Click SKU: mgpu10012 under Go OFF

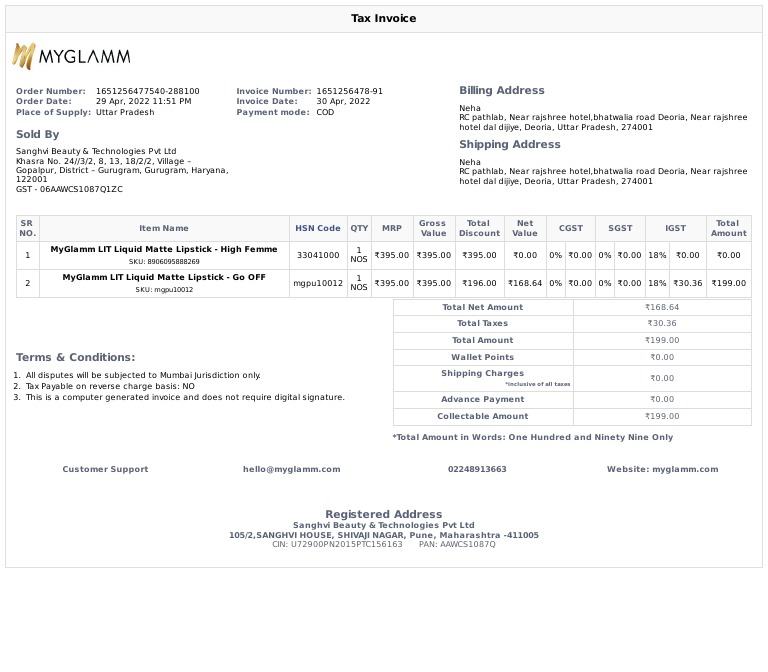coord(164,289)
